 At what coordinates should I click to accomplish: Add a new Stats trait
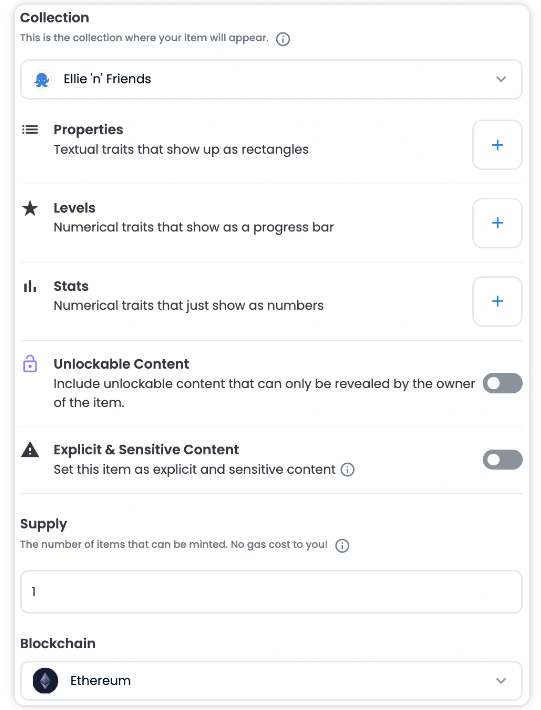(497, 301)
